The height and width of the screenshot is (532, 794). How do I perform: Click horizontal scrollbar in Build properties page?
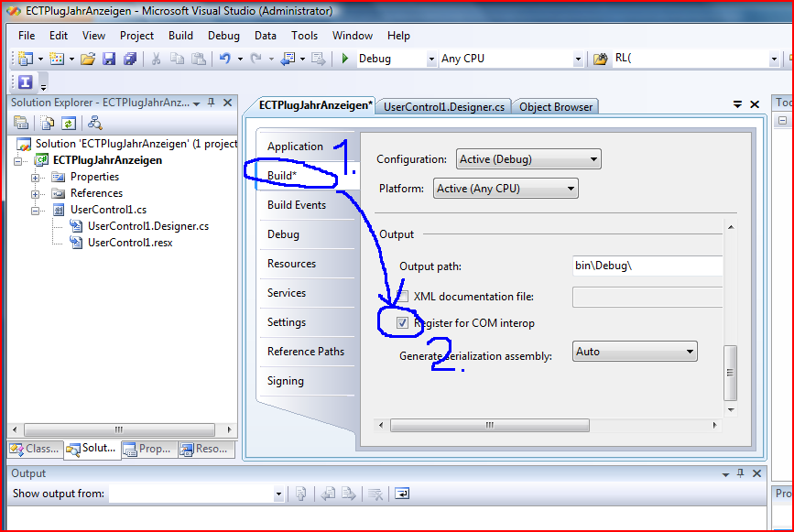click(490, 425)
